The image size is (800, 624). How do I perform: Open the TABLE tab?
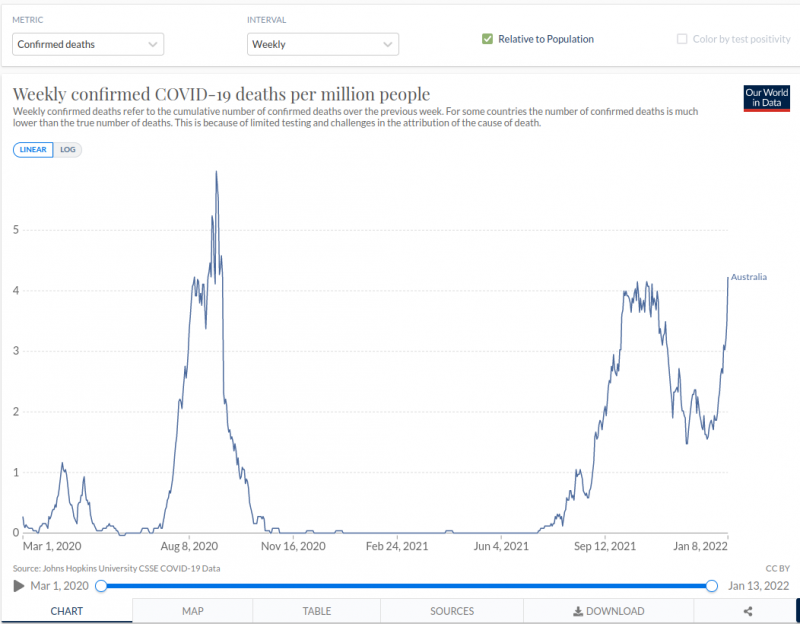pos(316,611)
